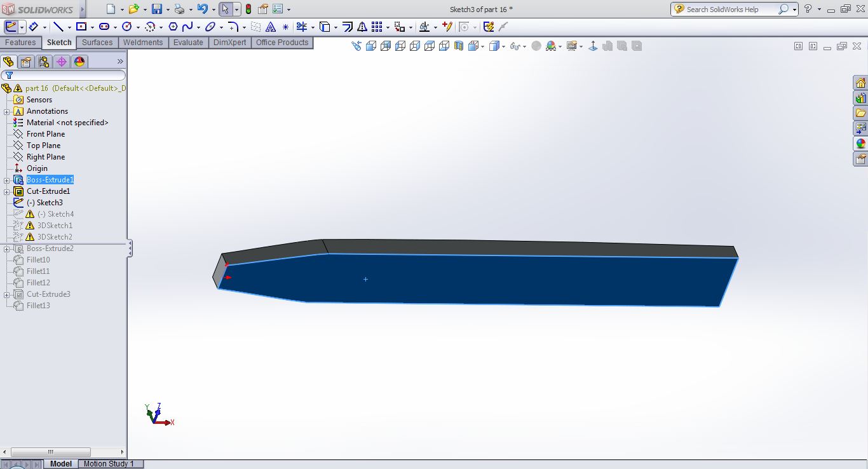Click the Rebuild traffic light icon
The width and height of the screenshot is (868, 469).
coord(248,9)
